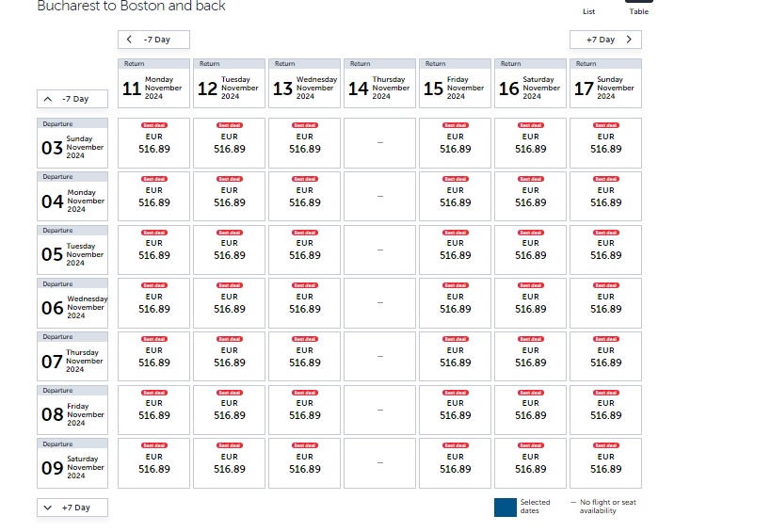This screenshot has height=532, width=771.
Task: Click Best deal badge for 06 Nov departure, 15 Nov return
Action: 455,285
